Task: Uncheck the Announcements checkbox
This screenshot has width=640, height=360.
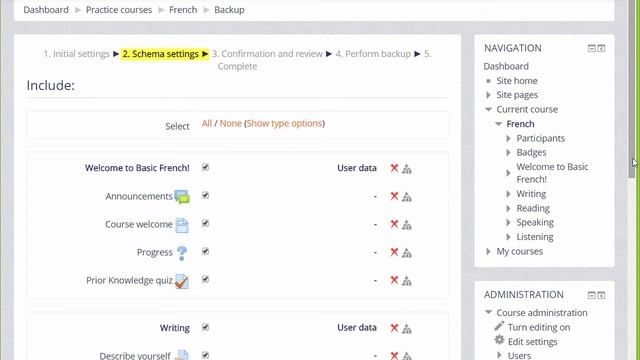Action: 205,196
